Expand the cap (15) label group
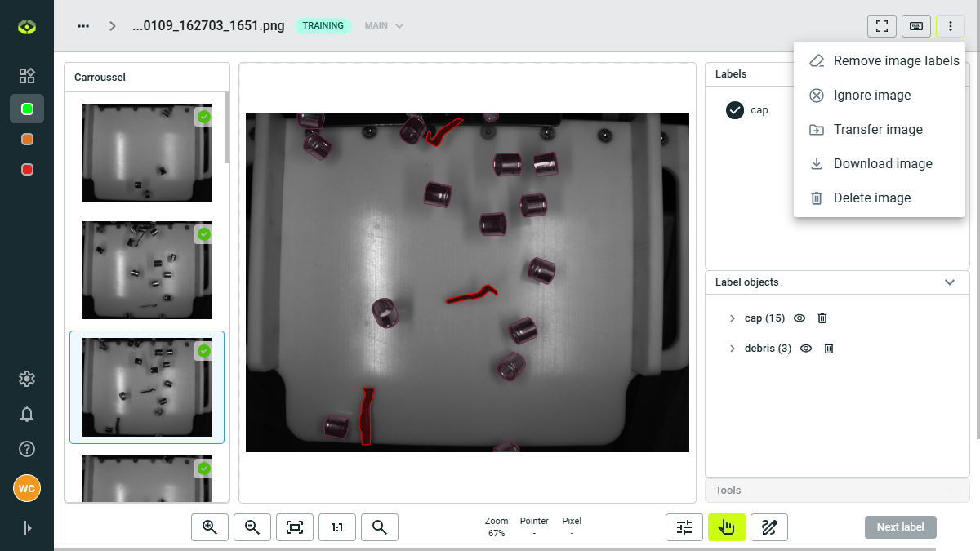 (x=733, y=318)
